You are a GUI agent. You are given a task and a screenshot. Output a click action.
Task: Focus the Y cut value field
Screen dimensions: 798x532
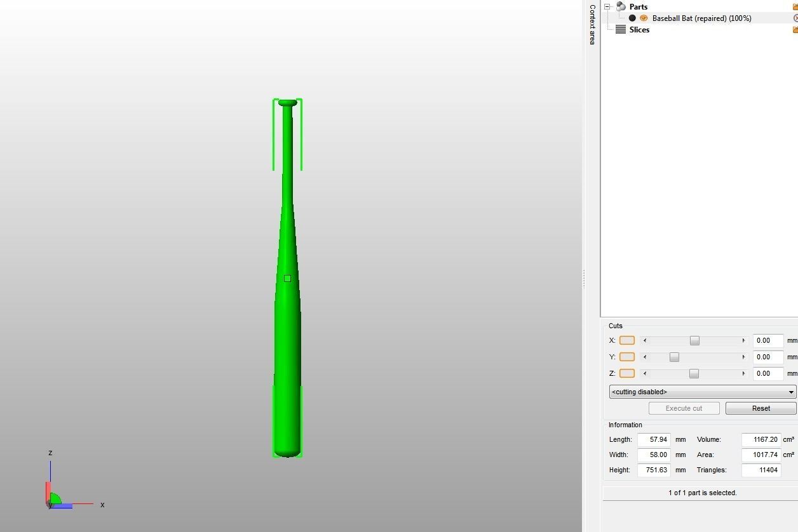coord(768,357)
